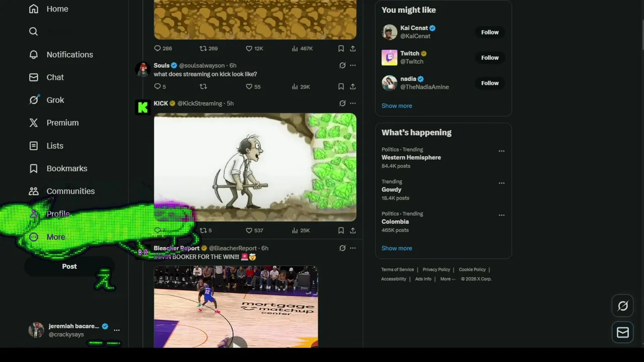
Task: Expand the footer More options
Action: (447, 279)
